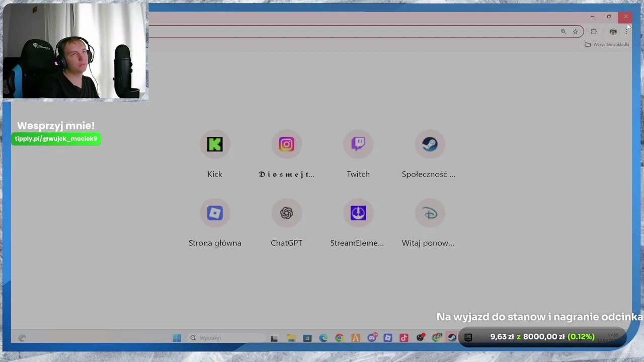The height and width of the screenshot is (362, 644).
Task: Click the ChatGPT shortcut label
Action: click(286, 243)
